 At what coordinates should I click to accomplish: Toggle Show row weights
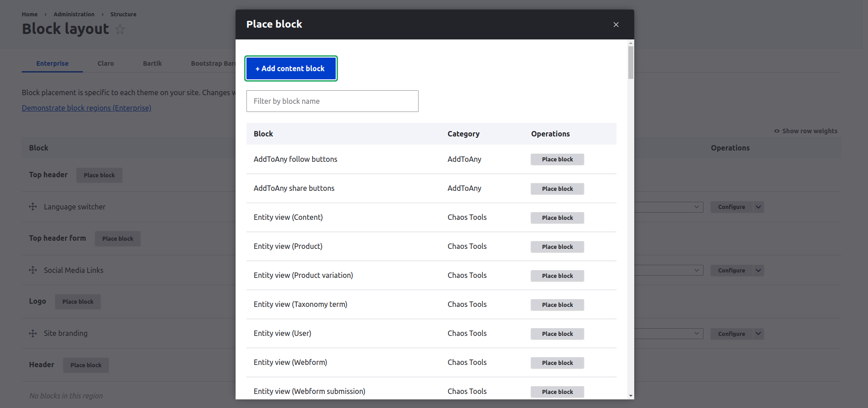coord(805,131)
